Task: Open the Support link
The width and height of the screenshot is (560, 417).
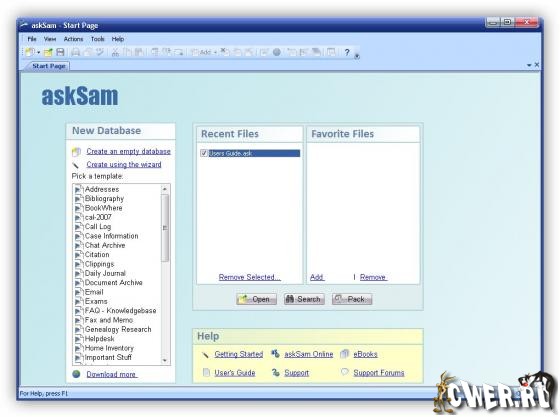Action: [x=296, y=373]
